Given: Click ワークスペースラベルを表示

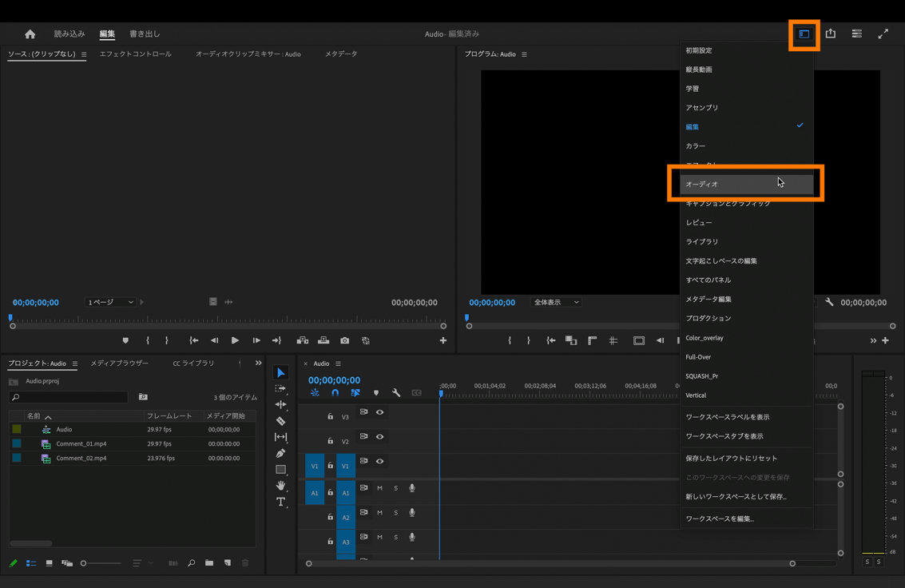Looking at the screenshot, I should 746,417.
